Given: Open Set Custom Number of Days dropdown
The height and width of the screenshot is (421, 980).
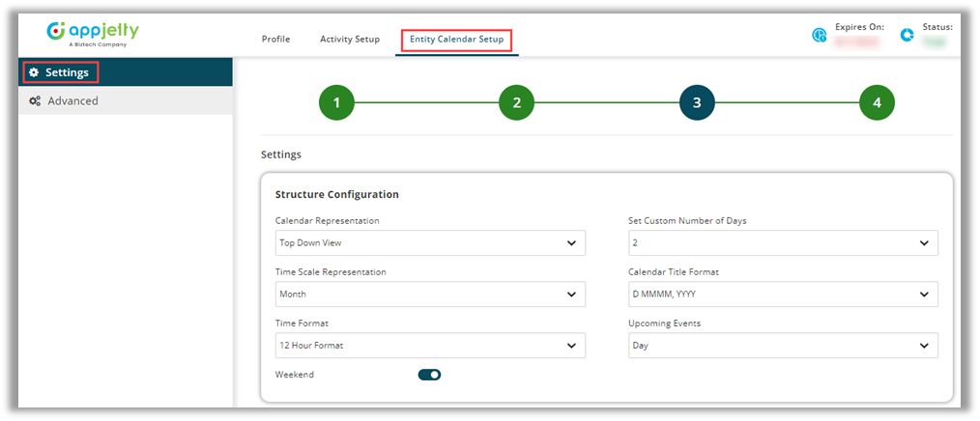Looking at the screenshot, I should pos(783,243).
